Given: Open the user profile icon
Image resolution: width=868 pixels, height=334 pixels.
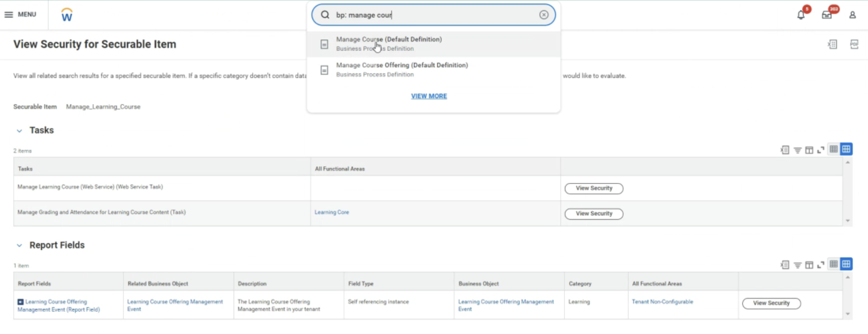Looking at the screenshot, I should [x=853, y=15].
